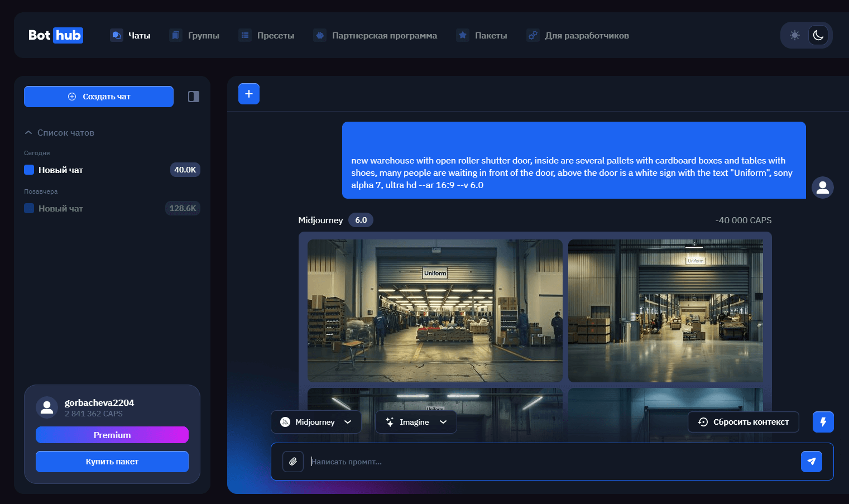The image size is (849, 504).
Task: Click the Bothub logo
Action: pos(56,35)
